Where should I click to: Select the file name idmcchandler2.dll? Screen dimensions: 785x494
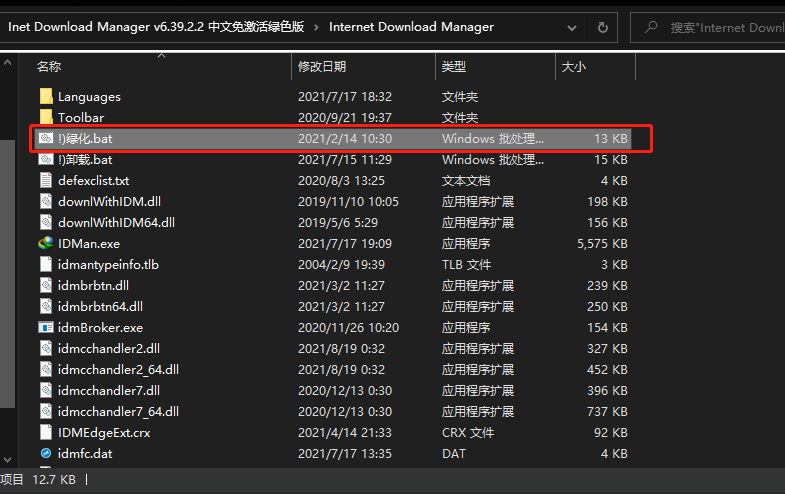coord(109,349)
